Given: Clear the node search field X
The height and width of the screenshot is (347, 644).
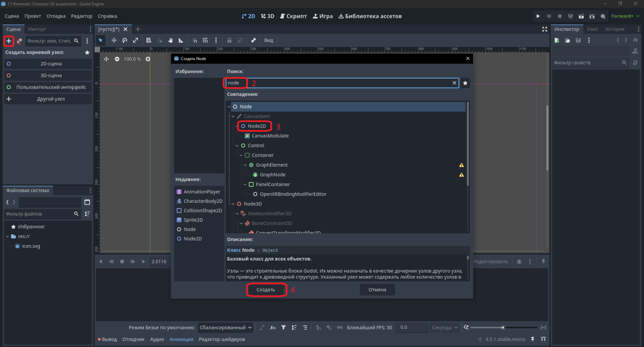Looking at the screenshot, I should point(454,83).
